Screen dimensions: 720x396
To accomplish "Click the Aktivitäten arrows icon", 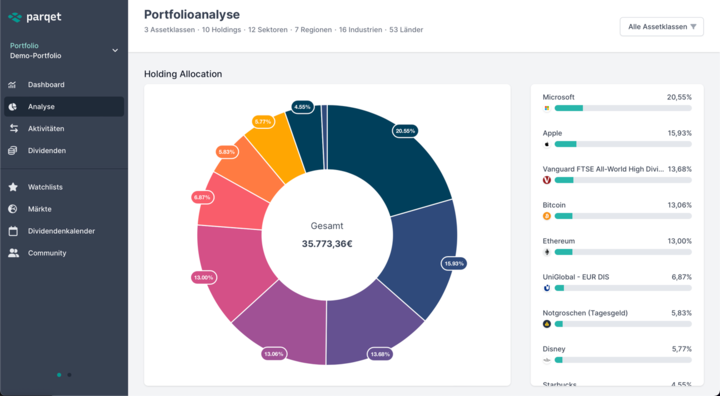I will point(14,129).
